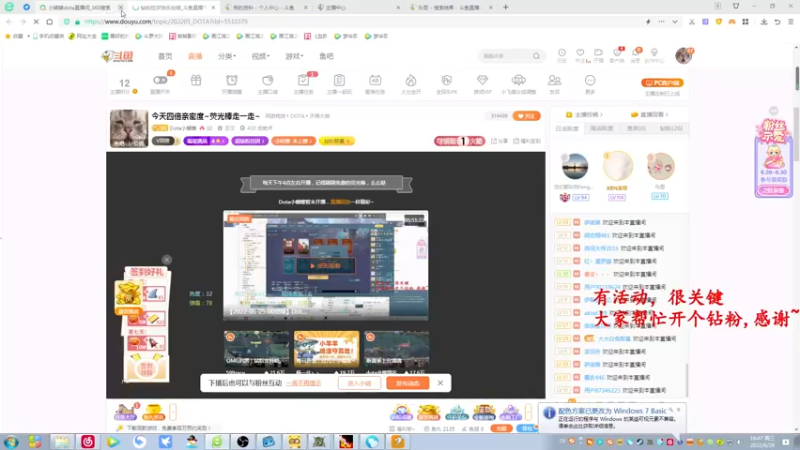This screenshot has height=450, width=800.
Task: Open the gift box streamer tool
Action: point(196,80)
